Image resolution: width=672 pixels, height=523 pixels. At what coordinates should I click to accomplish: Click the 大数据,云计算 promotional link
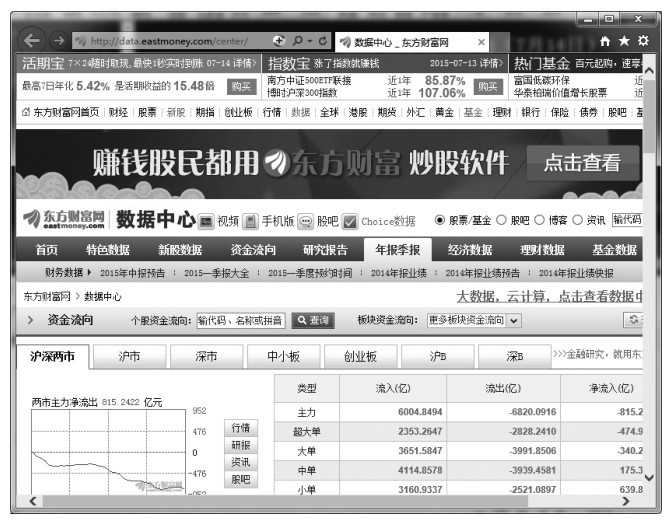(549, 296)
